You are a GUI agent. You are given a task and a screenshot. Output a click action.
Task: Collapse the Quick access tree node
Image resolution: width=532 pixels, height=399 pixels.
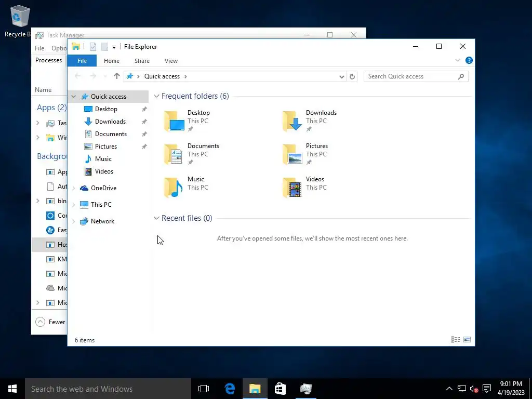pos(74,97)
